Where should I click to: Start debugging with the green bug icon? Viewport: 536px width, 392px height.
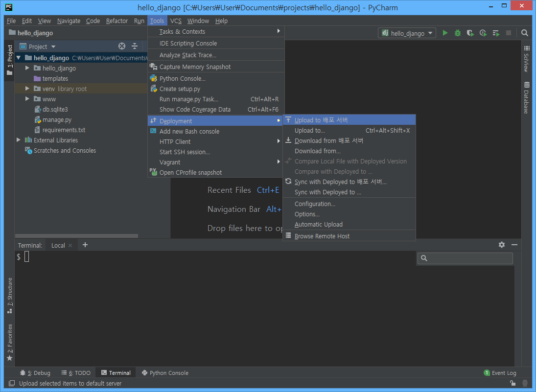point(457,33)
